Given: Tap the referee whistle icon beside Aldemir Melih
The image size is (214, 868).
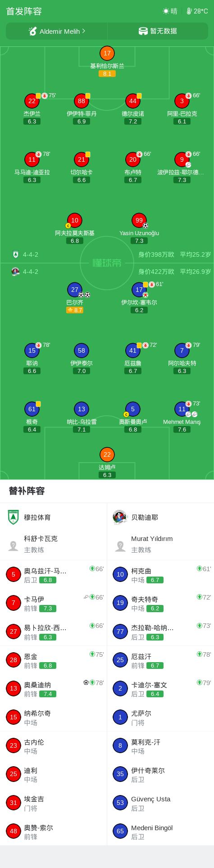Looking at the screenshot, I should point(32,31).
